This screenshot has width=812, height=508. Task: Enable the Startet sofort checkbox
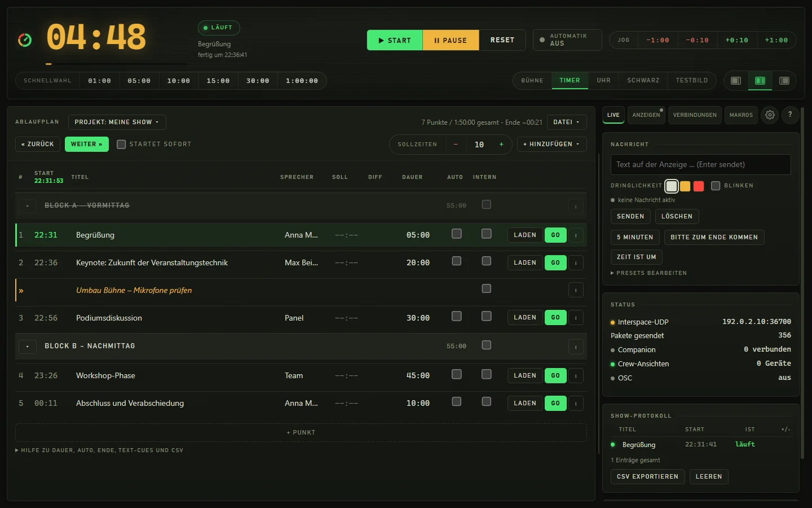[121, 144]
